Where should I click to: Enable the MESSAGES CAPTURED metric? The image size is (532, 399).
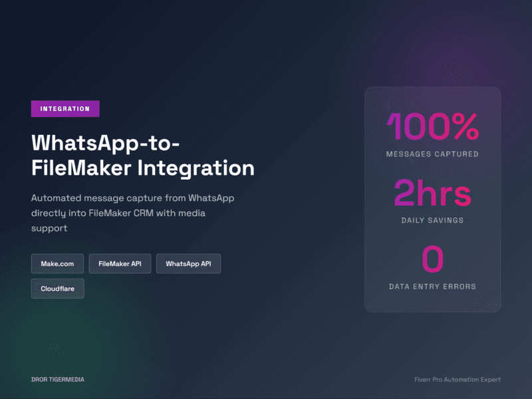tap(432, 154)
